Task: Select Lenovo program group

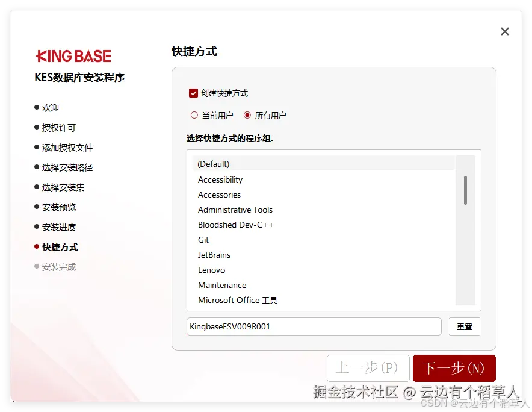Action: coord(323,270)
